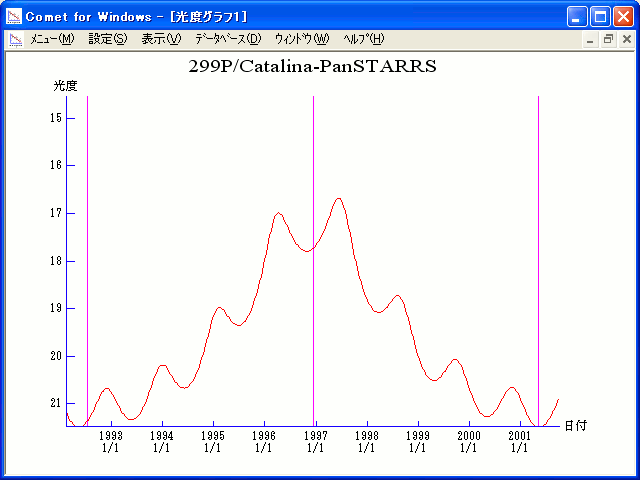Close the inner 光度グラフ1 document window
This screenshot has height=480, width=640.
(626, 39)
